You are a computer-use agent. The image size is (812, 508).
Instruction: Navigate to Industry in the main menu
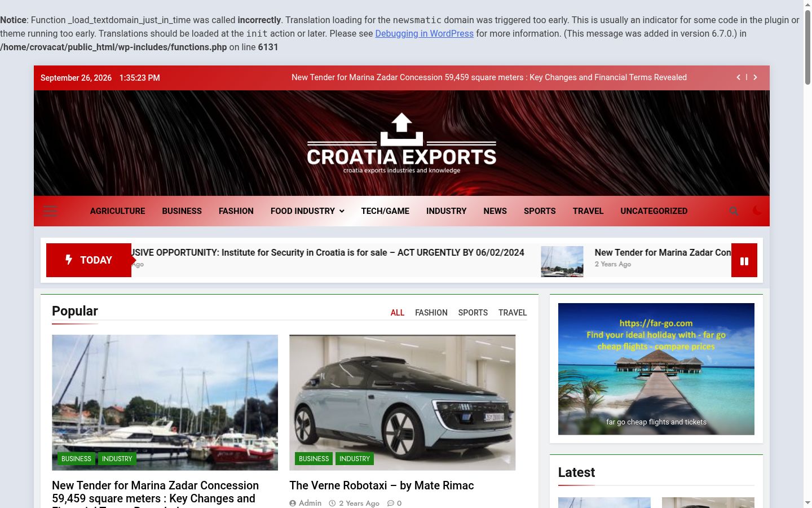pos(446,211)
